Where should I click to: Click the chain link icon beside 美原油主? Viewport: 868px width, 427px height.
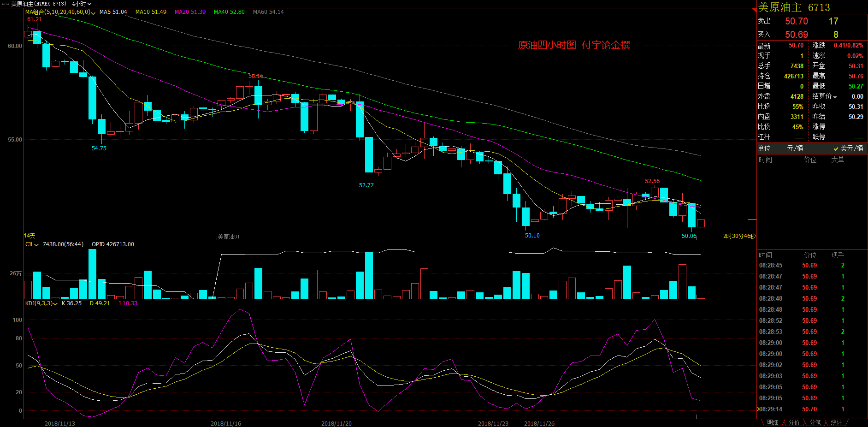click(x=5, y=4)
